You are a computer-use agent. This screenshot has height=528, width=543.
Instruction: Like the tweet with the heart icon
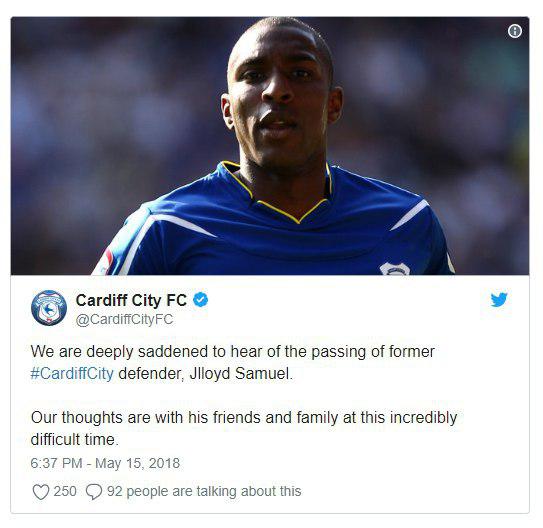click(x=41, y=492)
